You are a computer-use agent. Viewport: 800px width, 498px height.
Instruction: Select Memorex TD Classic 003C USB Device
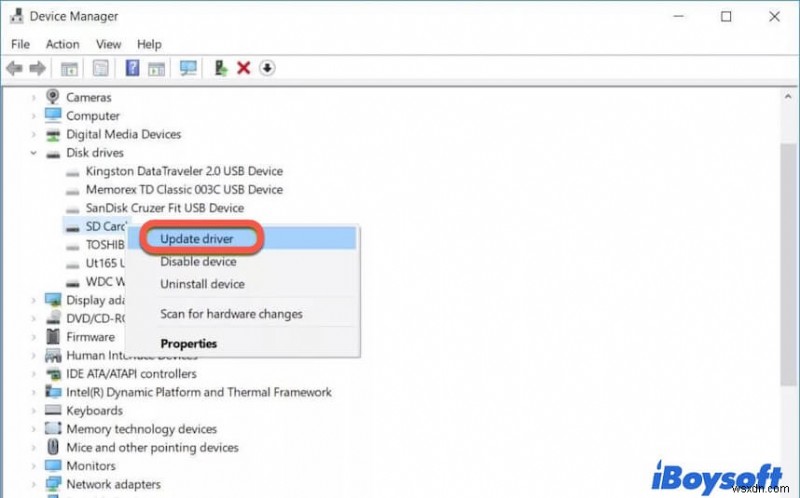(184, 189)
